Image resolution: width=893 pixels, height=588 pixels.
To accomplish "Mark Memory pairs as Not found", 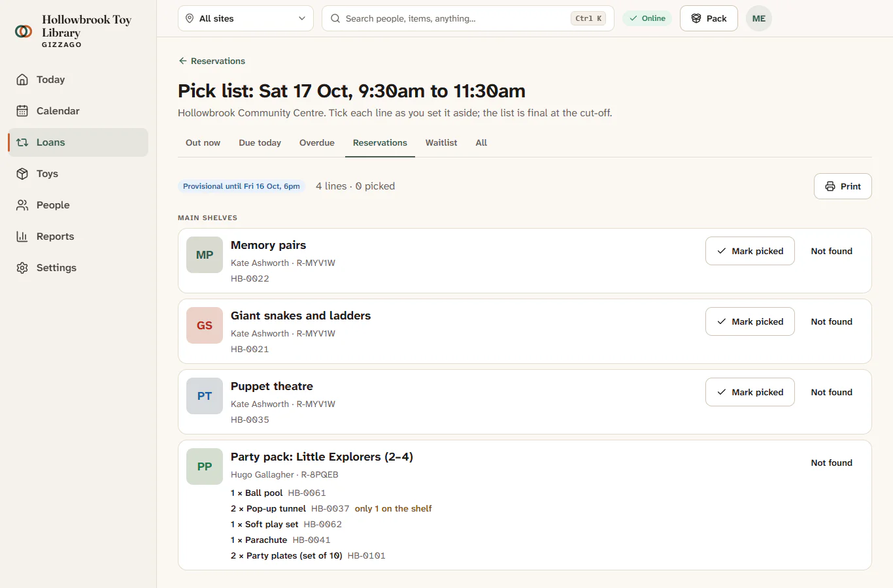I will [x=832, y=251].
